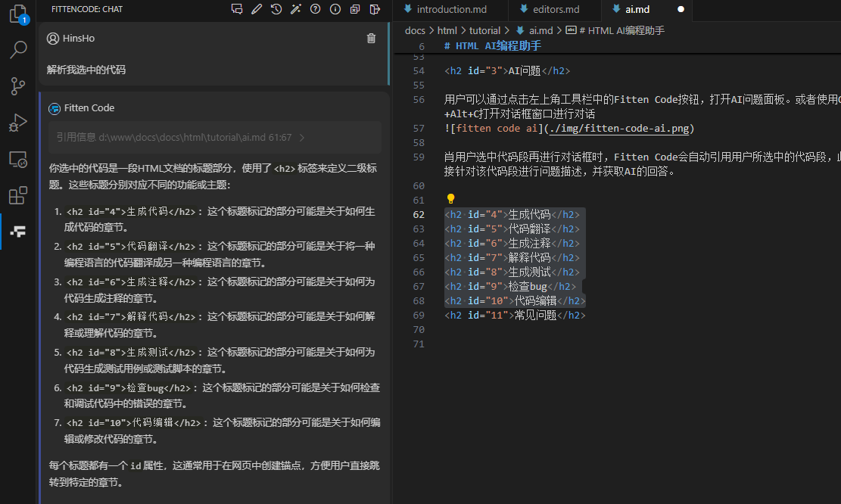This screenshot has width=841, height=504.
Task: Open the Remote Explorer view
Action: pyautogui.click(x=18, y=159)
